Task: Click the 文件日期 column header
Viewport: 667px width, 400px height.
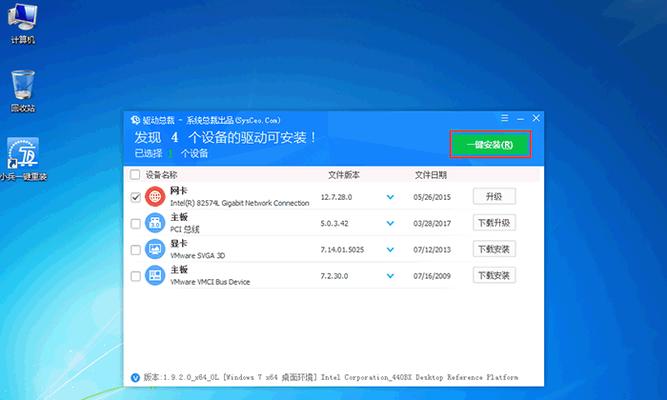Action: 431,175
